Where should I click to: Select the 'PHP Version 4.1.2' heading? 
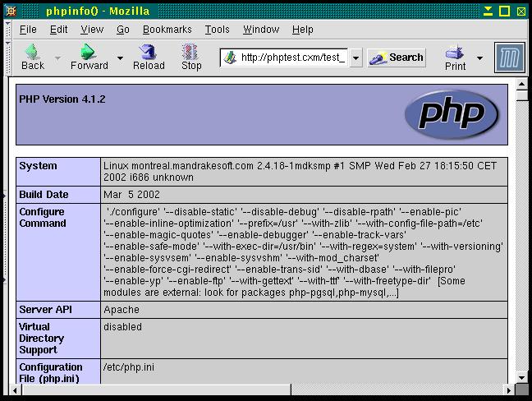[x=62, y=99]
